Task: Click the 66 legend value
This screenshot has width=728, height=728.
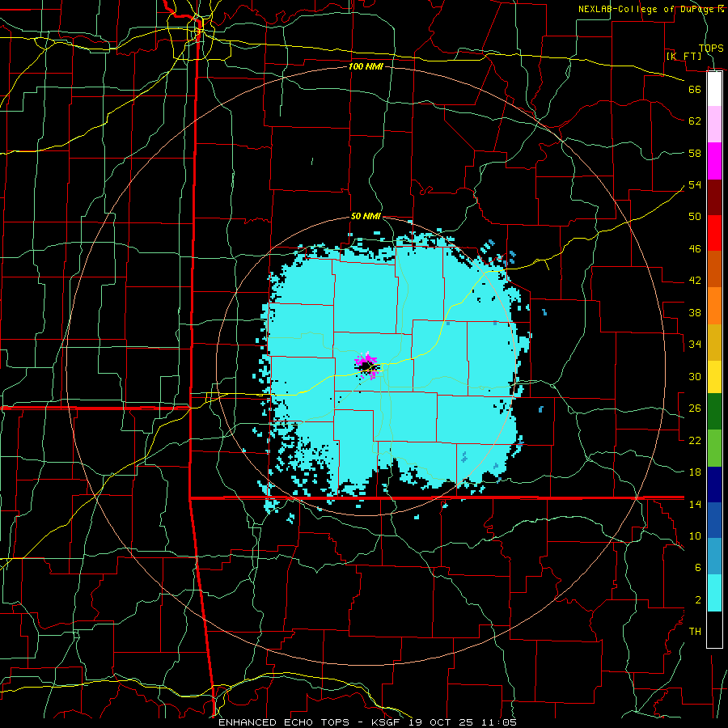Action: pos(695,89)
